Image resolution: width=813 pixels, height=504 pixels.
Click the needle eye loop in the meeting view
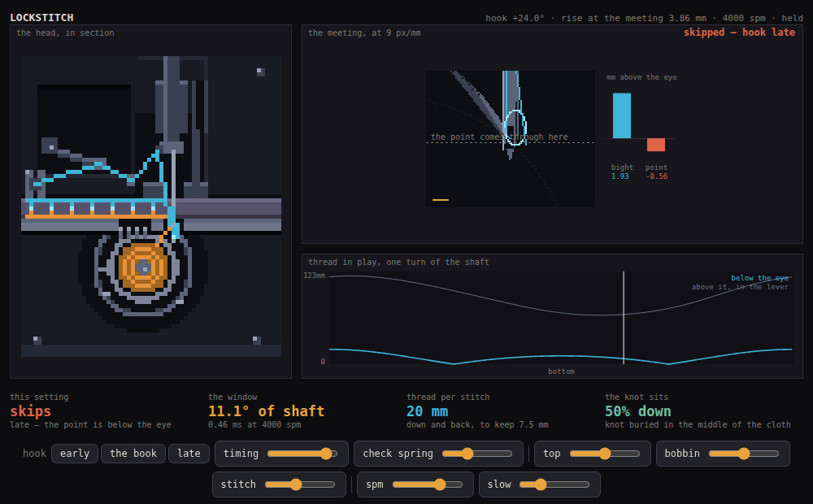pos(515,128)
